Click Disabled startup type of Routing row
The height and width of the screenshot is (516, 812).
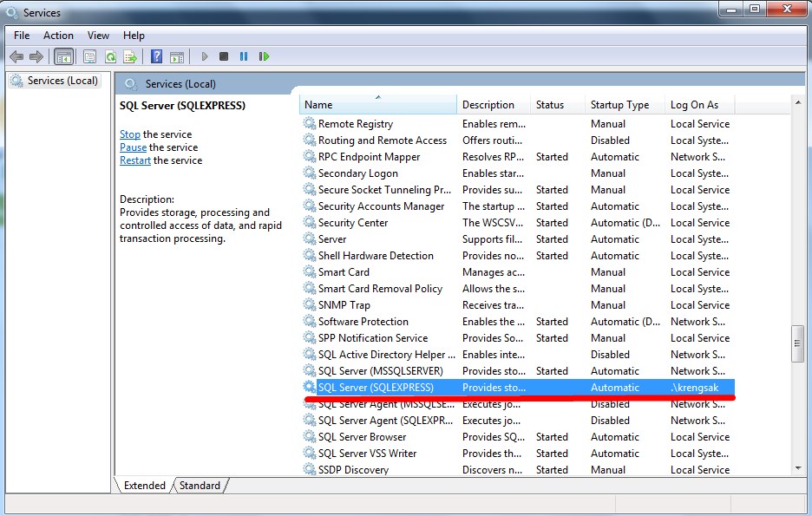point(610,140)
